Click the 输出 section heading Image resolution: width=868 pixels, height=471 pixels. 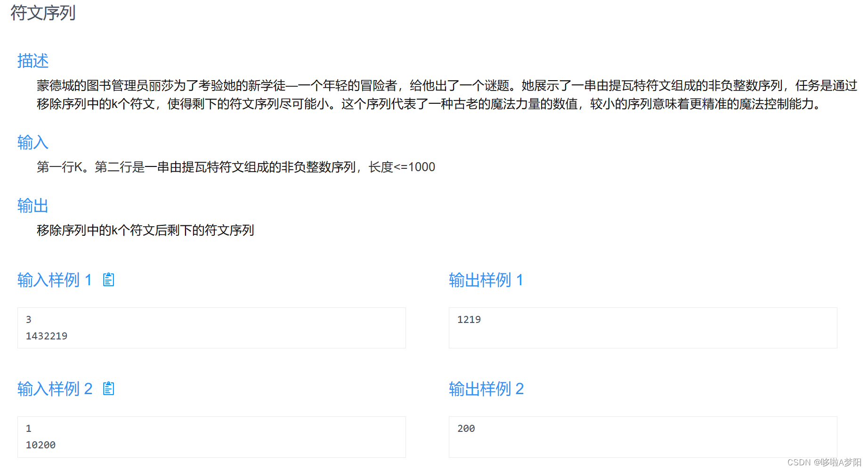33,206
